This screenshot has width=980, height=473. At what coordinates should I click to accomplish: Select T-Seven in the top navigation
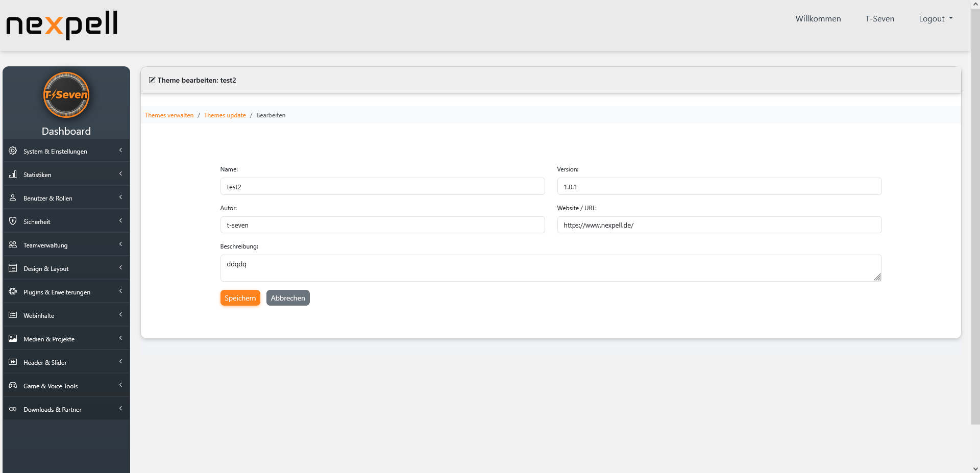879,18
